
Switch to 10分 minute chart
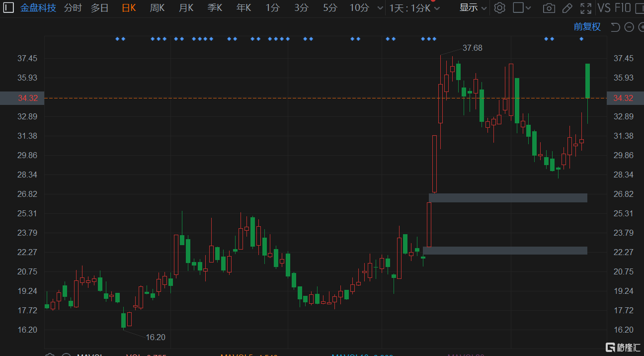359,8
